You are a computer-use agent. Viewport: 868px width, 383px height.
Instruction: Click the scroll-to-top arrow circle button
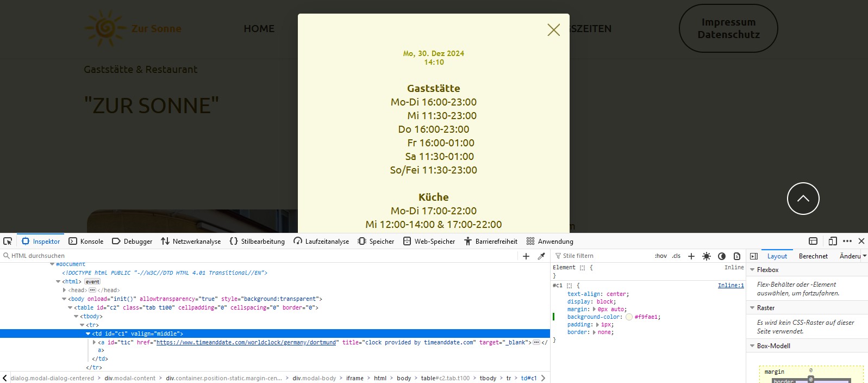pos(803,199)
